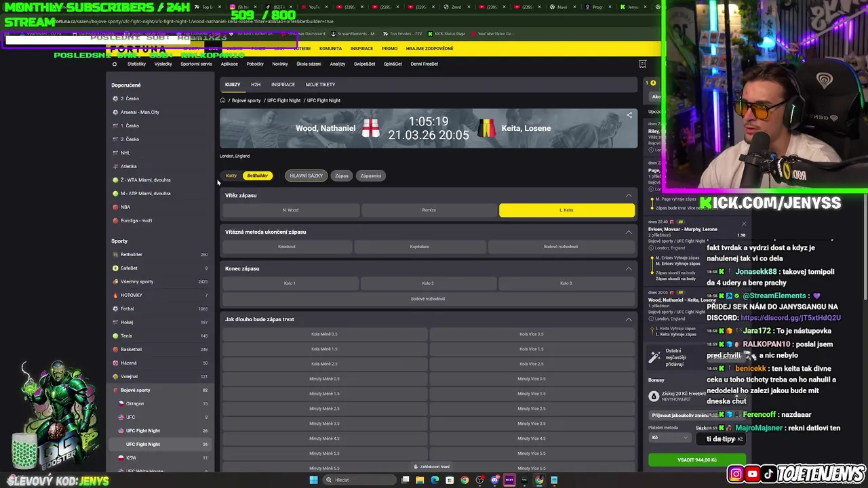Click the home icon in Fortuna sub-navigation
Screen dimensions: 868x488
coord(114,64)
